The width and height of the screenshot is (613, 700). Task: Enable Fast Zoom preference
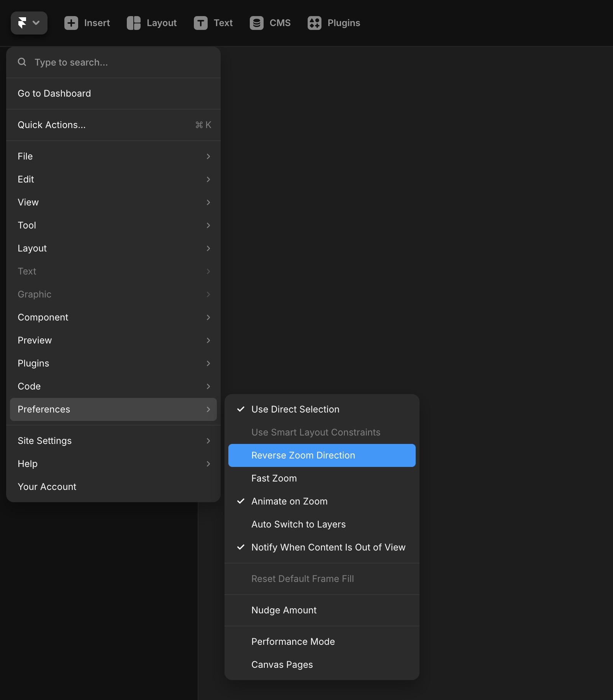tap(322, 478)
